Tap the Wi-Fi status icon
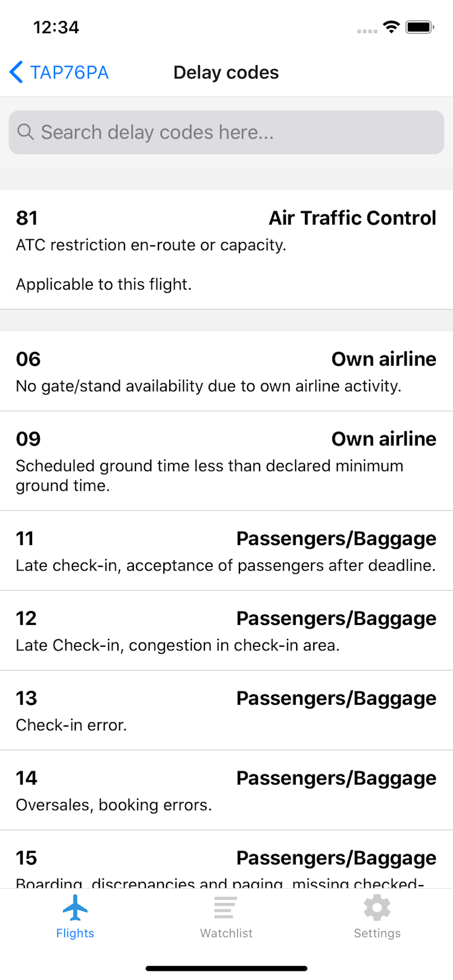Viewport: 453px width, 980px height. 391,27
